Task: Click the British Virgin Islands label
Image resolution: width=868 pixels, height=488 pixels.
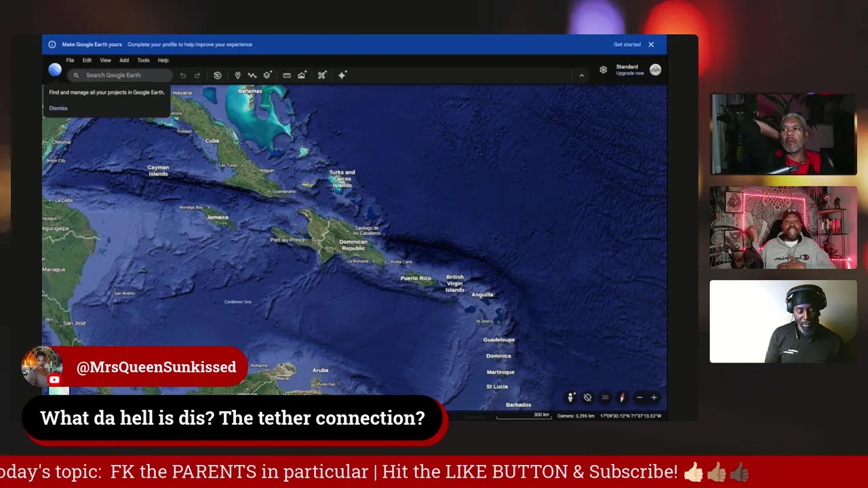Action: [455, 283]
